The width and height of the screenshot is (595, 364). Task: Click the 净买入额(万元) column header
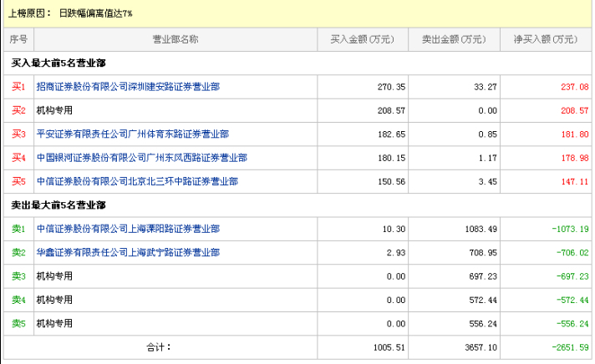(x=546, y=39)
